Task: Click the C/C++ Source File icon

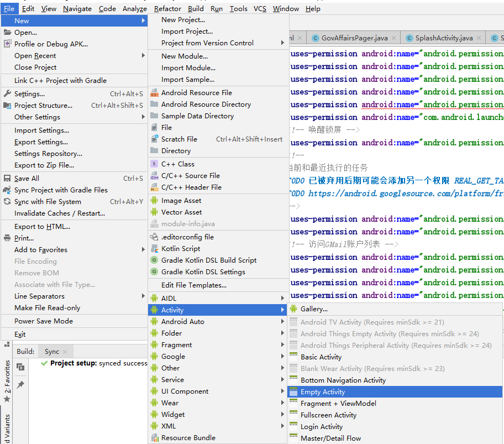Action: pyautogui.click(x=154, y=175)
